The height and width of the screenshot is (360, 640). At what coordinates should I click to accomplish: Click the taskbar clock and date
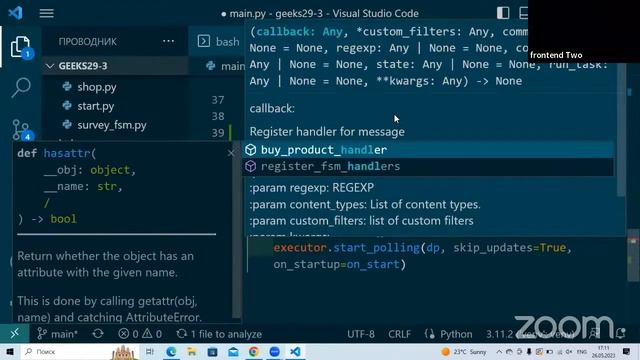[603, 351]
